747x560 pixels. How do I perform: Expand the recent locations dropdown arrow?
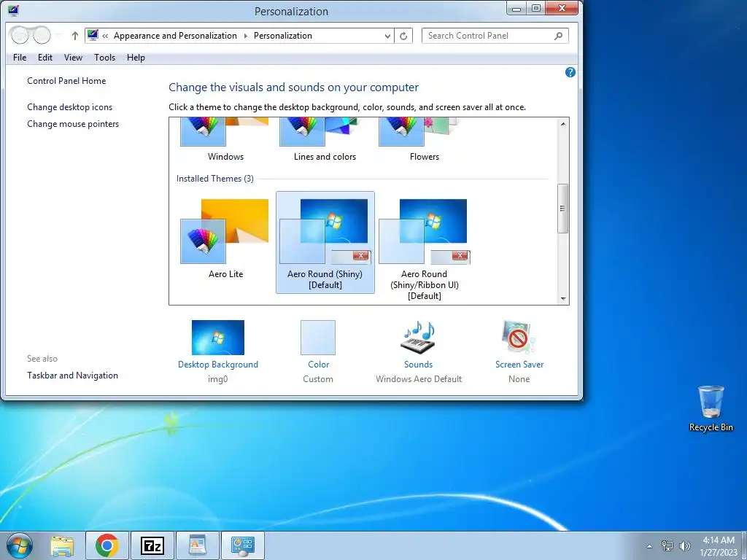[x=58, y=36]
